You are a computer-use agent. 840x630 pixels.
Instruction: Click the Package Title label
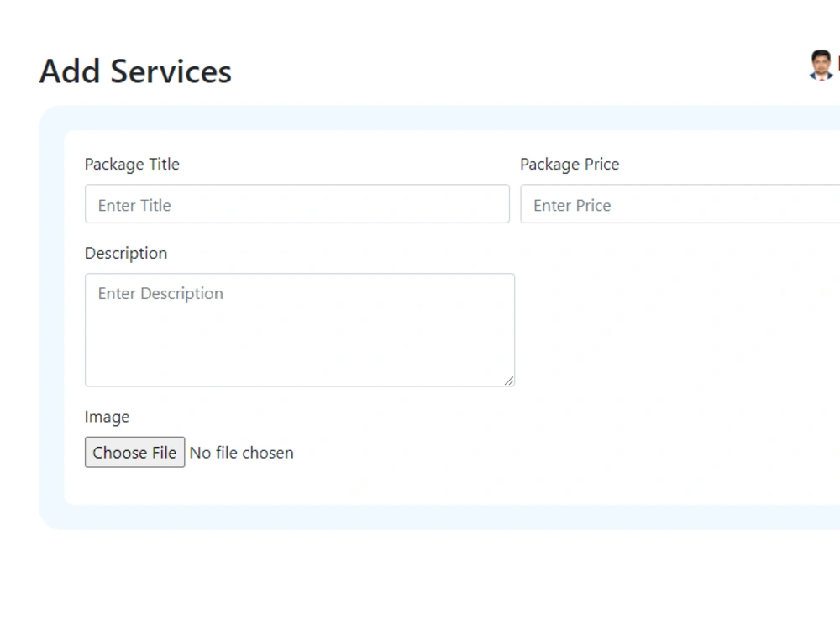pyautogui.click(x=132, y=165)
